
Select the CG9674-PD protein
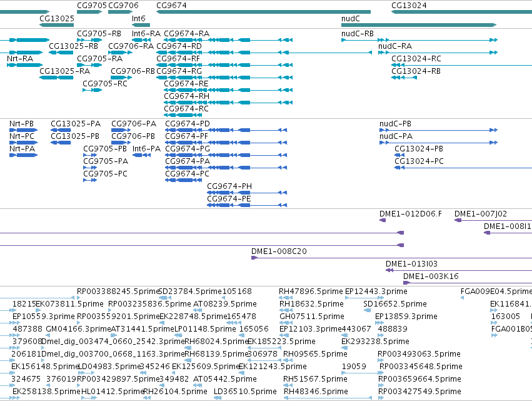(x=188, y=124)
